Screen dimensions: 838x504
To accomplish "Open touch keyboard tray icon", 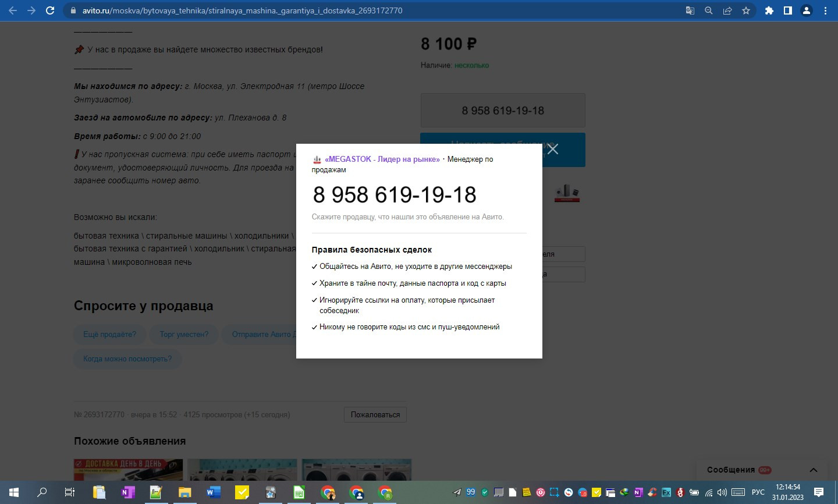I will pos(738,492).
